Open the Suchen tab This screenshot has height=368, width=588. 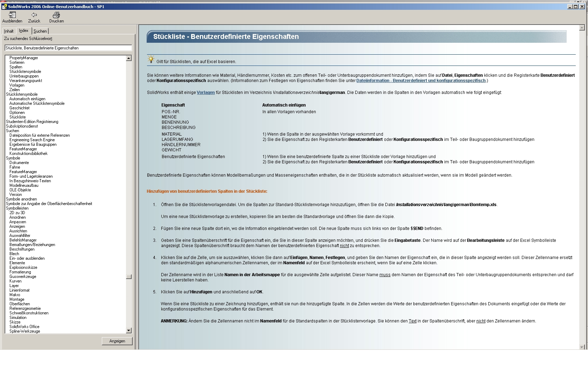[40, 31]
